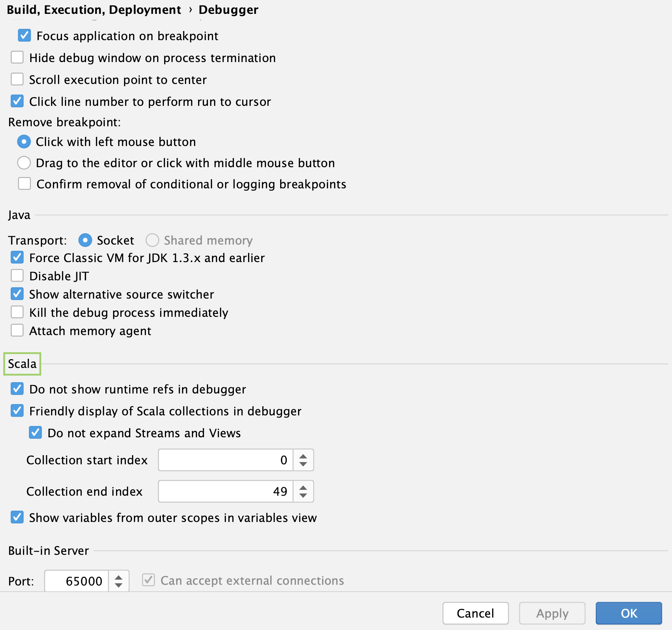Viewport: 672px width, 630px height.
Task: Disable Click line number to perform run to cursor
Action: coord(17,101)
